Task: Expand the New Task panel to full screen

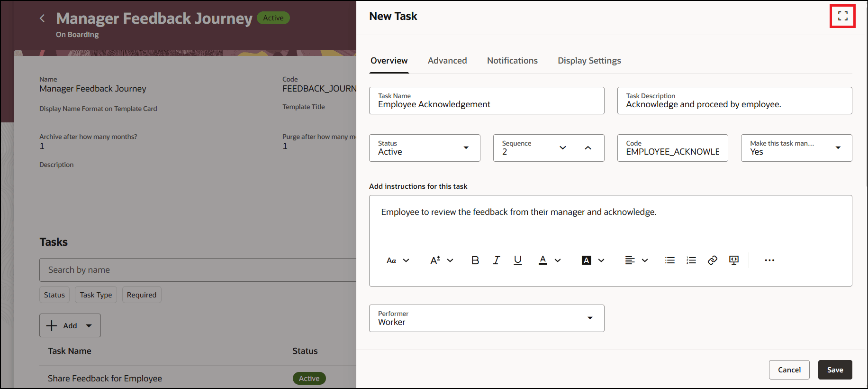Action: (842, 16)
